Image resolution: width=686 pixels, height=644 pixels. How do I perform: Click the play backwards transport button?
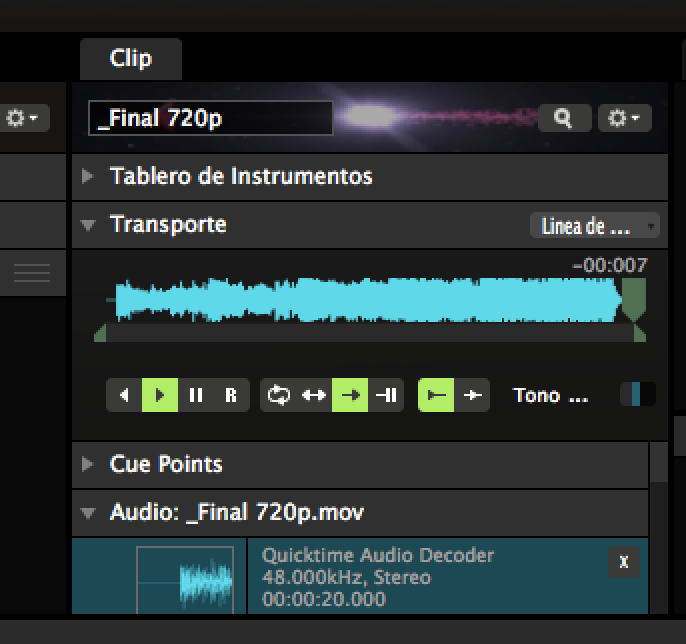tap(124, 395)
